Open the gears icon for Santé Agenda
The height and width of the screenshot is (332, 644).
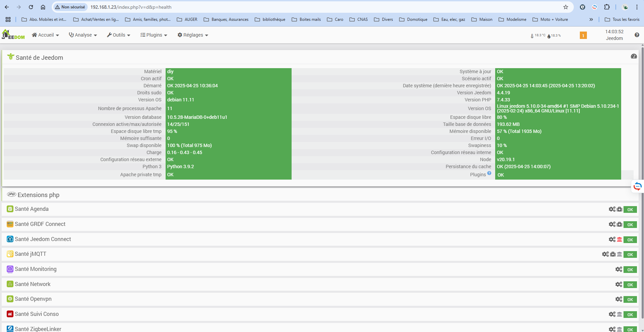pos(612,209)
